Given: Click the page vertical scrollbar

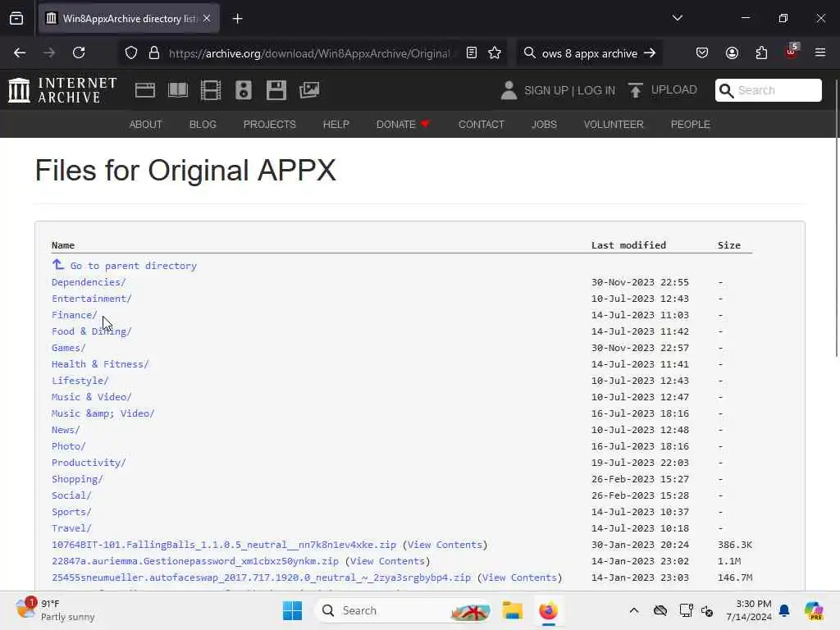Looking at the screenshot, I should click(836, 218).
